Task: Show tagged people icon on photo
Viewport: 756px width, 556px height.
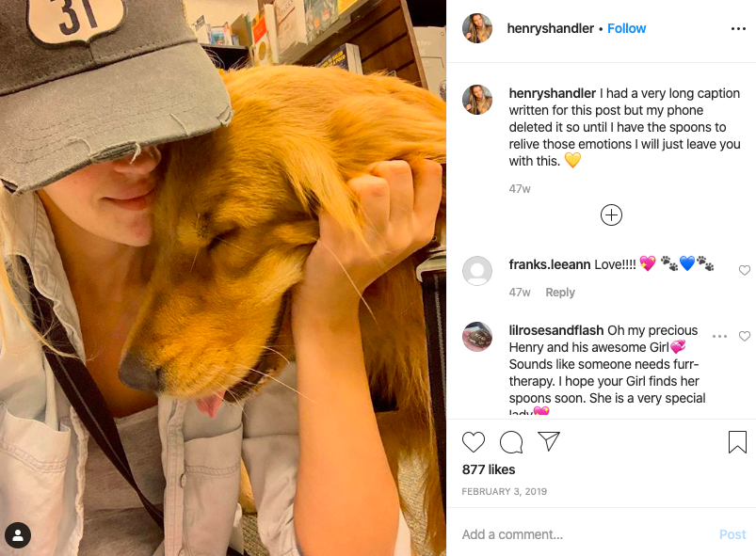Action: (x=18, y=535)
